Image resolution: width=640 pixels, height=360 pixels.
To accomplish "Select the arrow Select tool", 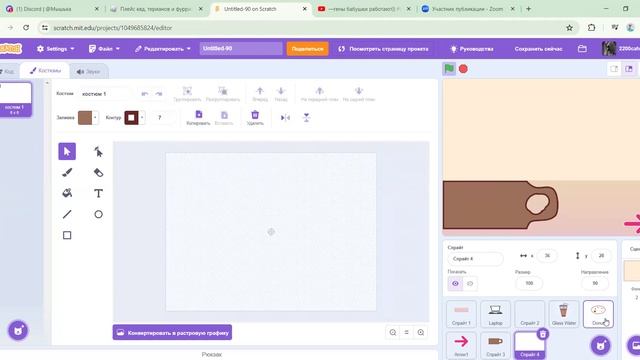I will pos(67,151).
